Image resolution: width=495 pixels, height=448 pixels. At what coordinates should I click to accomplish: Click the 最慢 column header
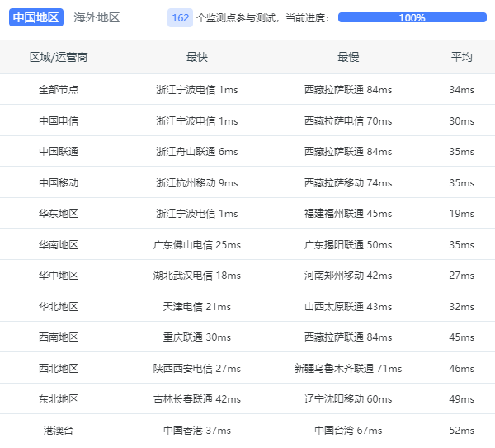click(348, 57)
